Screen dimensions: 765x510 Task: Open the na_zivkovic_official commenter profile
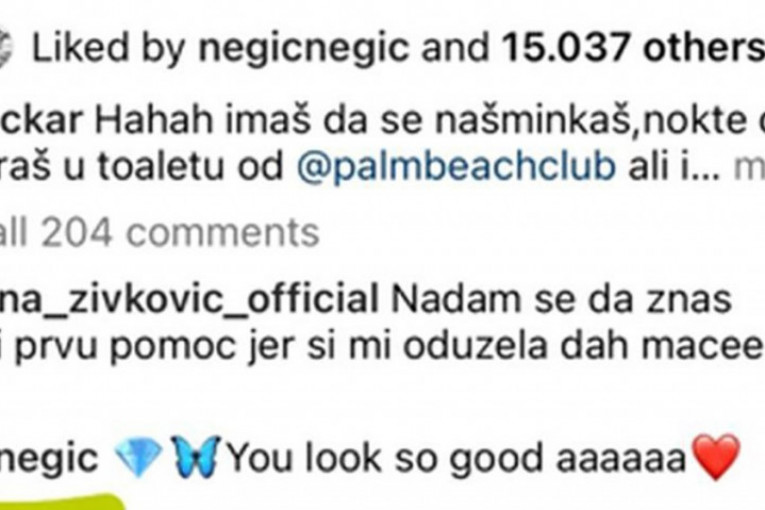point(189,300)
